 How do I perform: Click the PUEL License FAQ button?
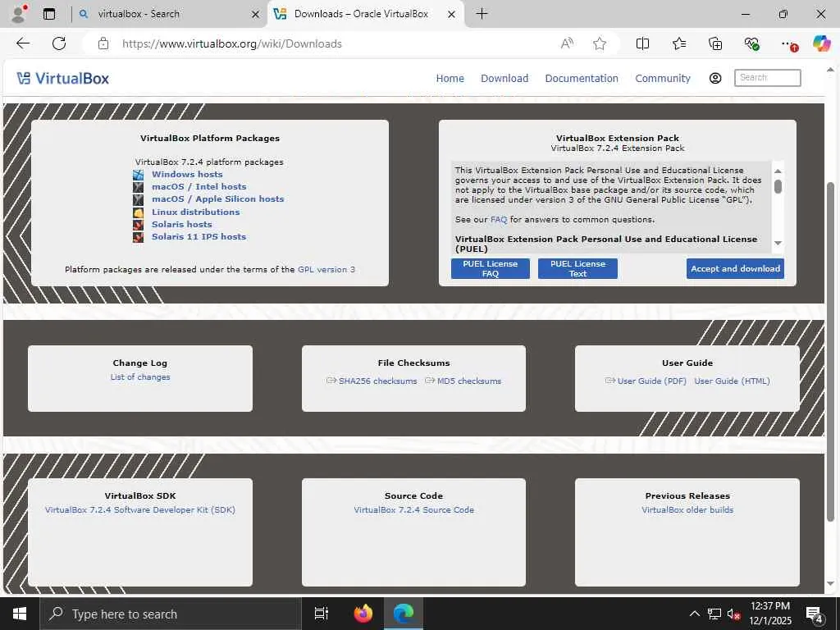tap(491, 268)
